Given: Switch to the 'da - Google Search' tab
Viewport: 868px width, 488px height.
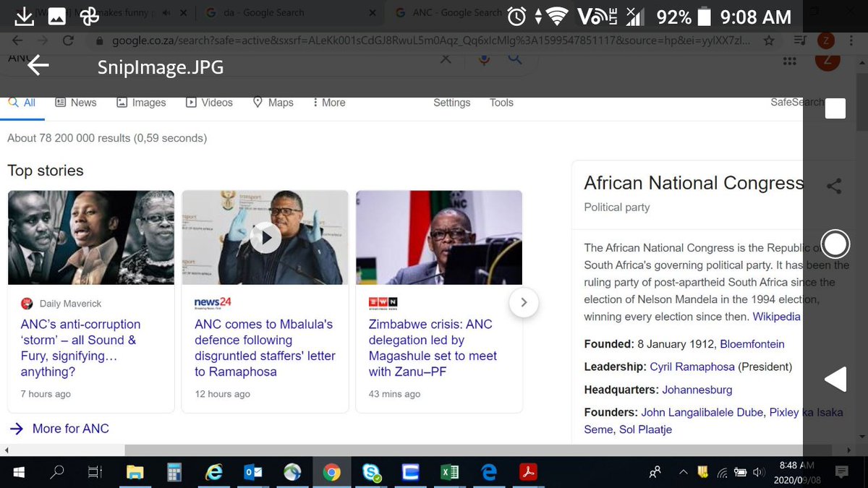Looking at the screenshot, I should pos(263,12).
